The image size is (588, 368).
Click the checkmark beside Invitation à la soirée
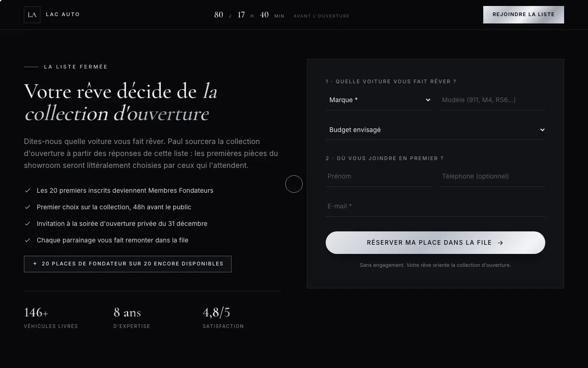click(x=28, y=224)
